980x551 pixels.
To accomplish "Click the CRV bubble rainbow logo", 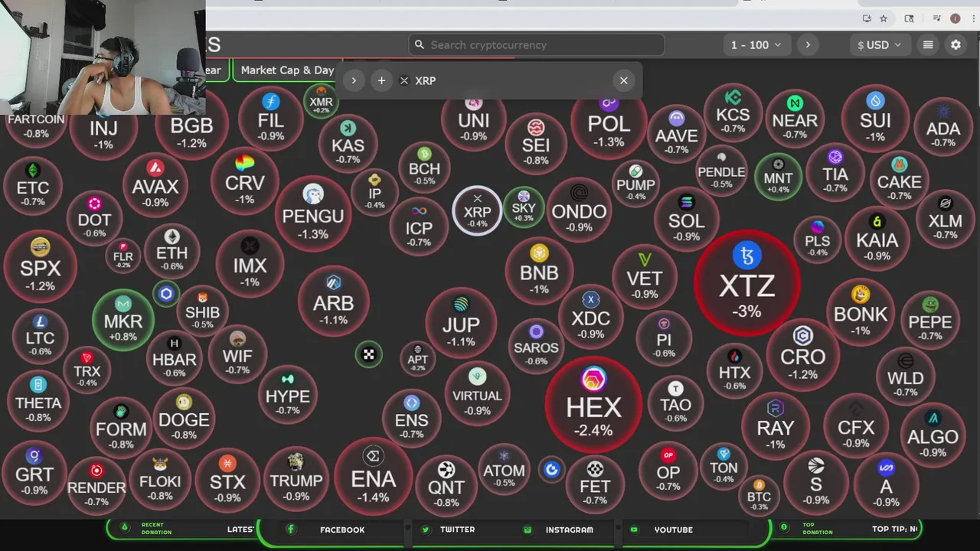I will [245, 163].
